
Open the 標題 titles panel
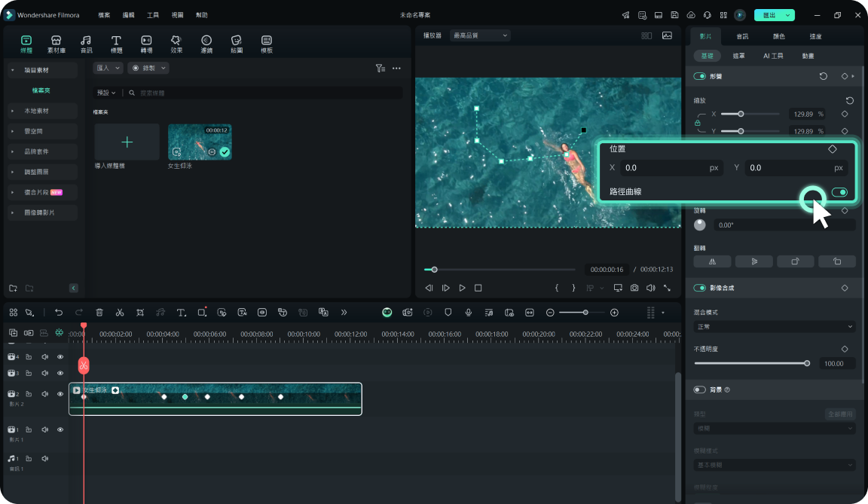coord(116,44)
